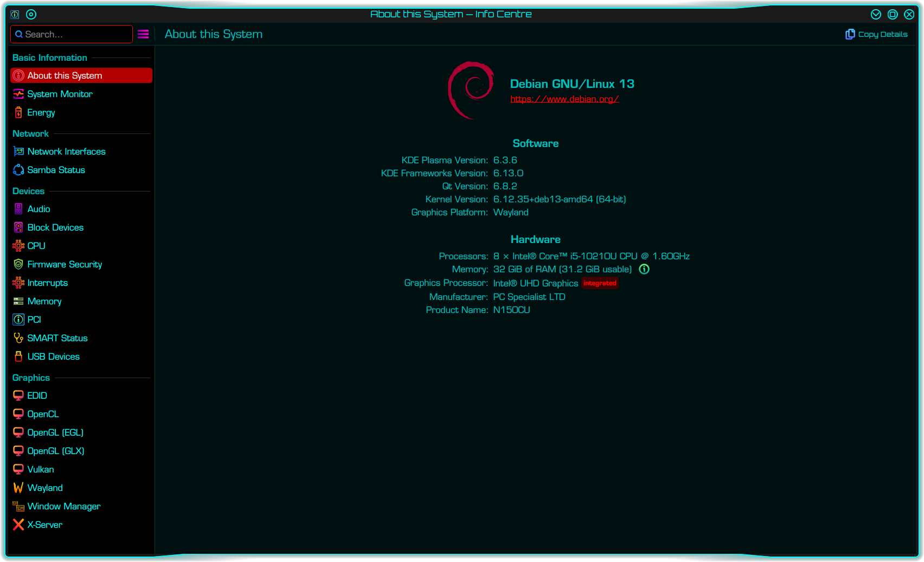Click the Graphics Platform value Wayland
924x562 pixels.
click(511, 212)
